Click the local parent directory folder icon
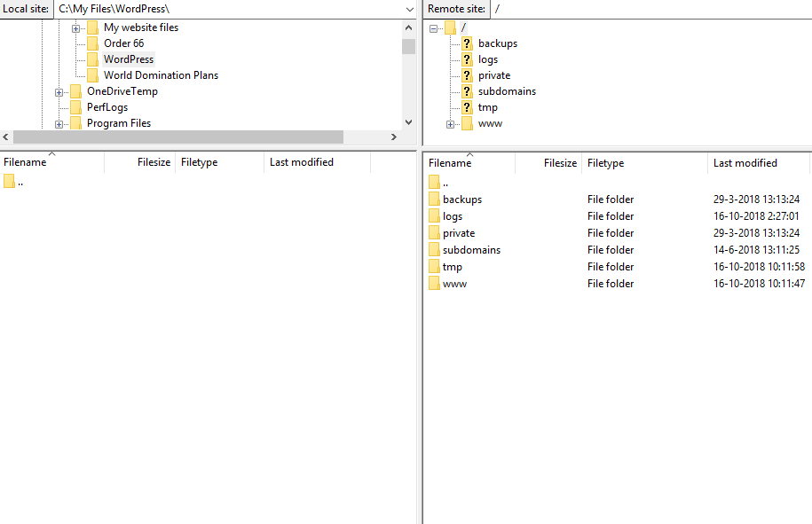The image size is (812, 524). coord(9,181)
